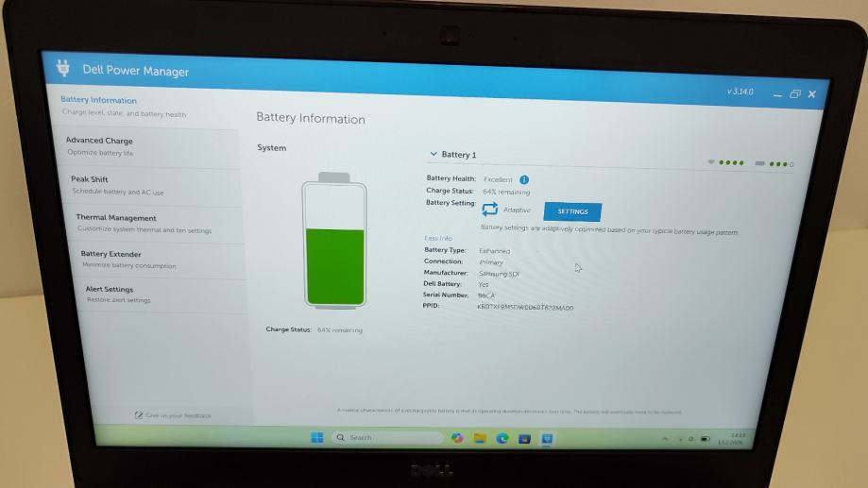This screenshot has width=868, height=488.
Task: Click the heart battery health rating dots
Action: [726, 162]
